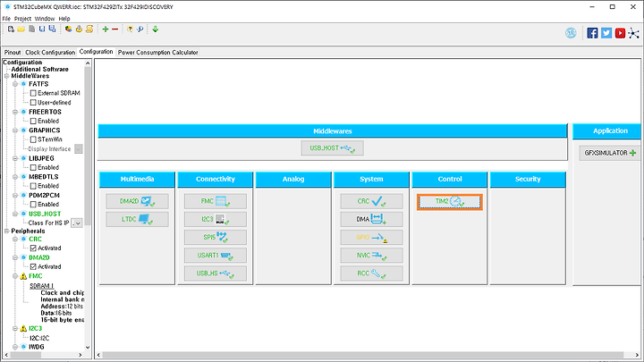Collapse the Peripherals tree node
Image resolution: width=644 pixels, height=362 pixels.
point(7,232)
